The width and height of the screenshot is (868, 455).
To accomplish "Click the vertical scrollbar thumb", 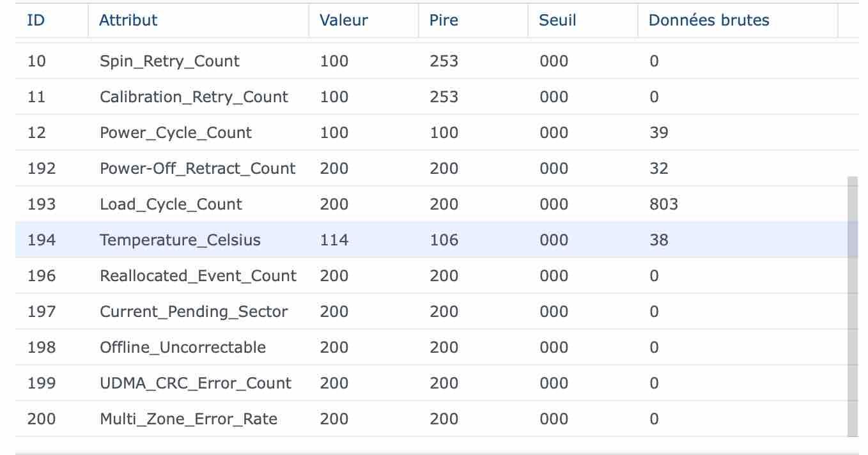I will coord(853,307).
